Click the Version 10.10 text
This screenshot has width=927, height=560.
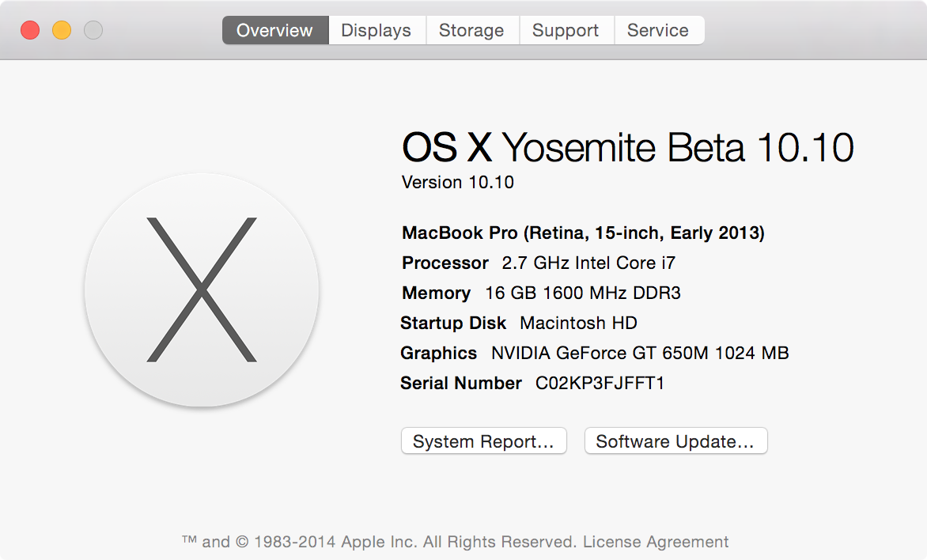458,182
